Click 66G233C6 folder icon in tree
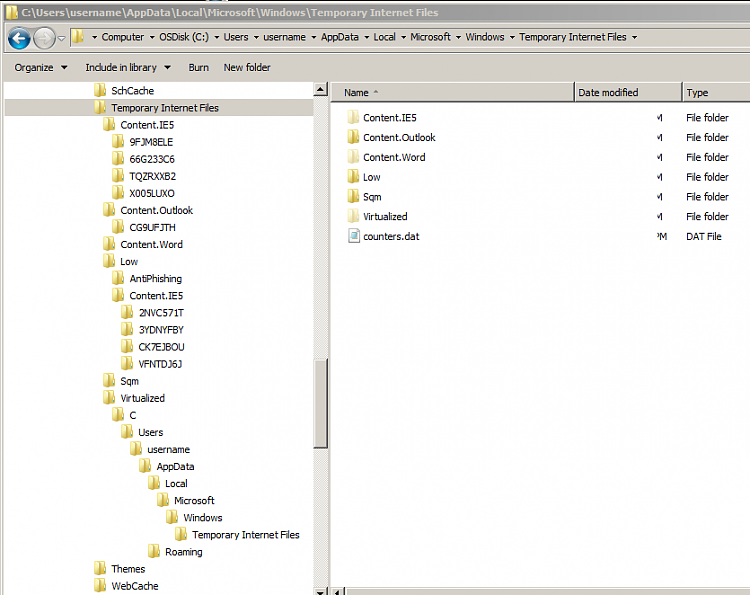 coord(118,159)
